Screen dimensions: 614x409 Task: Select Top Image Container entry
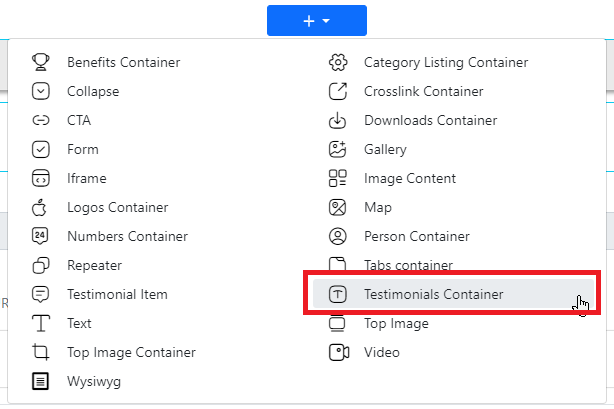pos(131,352)
